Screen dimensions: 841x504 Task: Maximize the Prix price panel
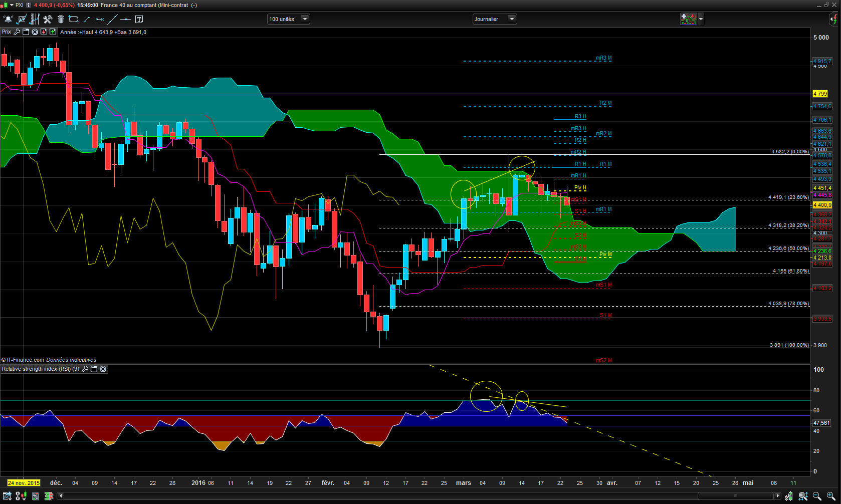tap(26, 32)
